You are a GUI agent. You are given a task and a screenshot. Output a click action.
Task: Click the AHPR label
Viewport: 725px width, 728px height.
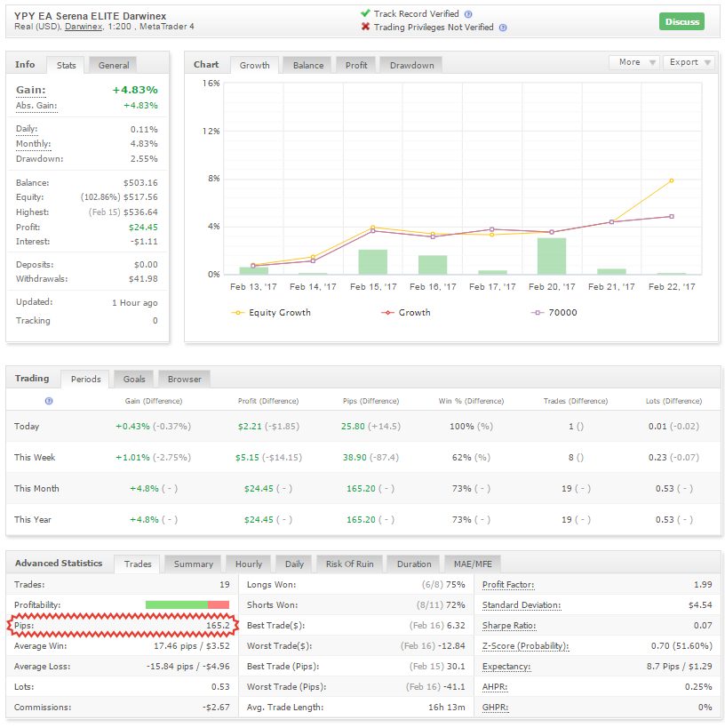click(x=495, y=687)
